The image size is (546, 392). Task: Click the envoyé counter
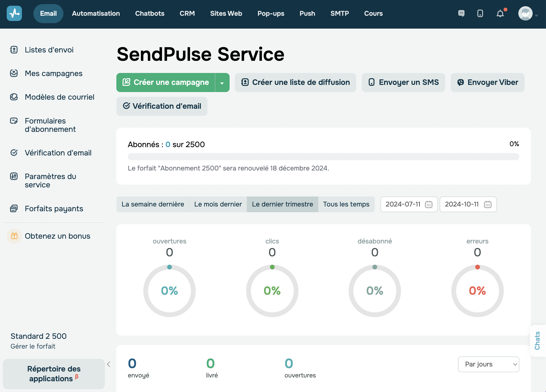(x=139, y=368)
